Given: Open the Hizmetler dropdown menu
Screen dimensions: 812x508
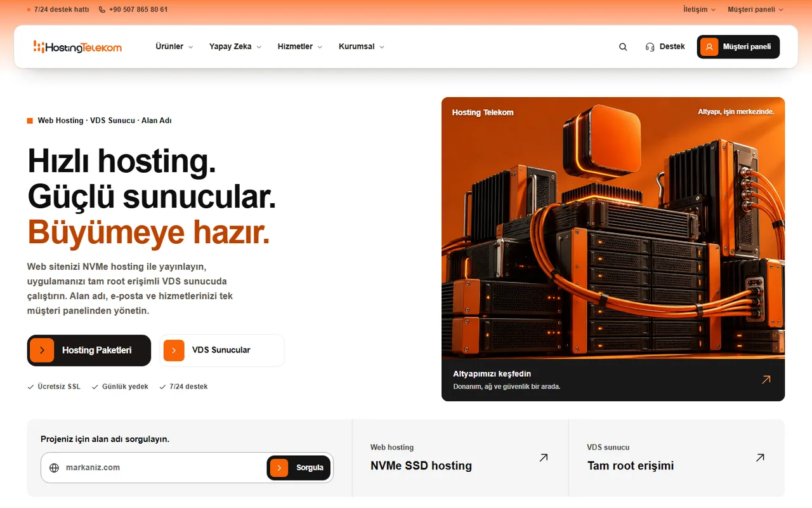Looking at the screenshot, I should pyautogui.click(x=300, y=46).
